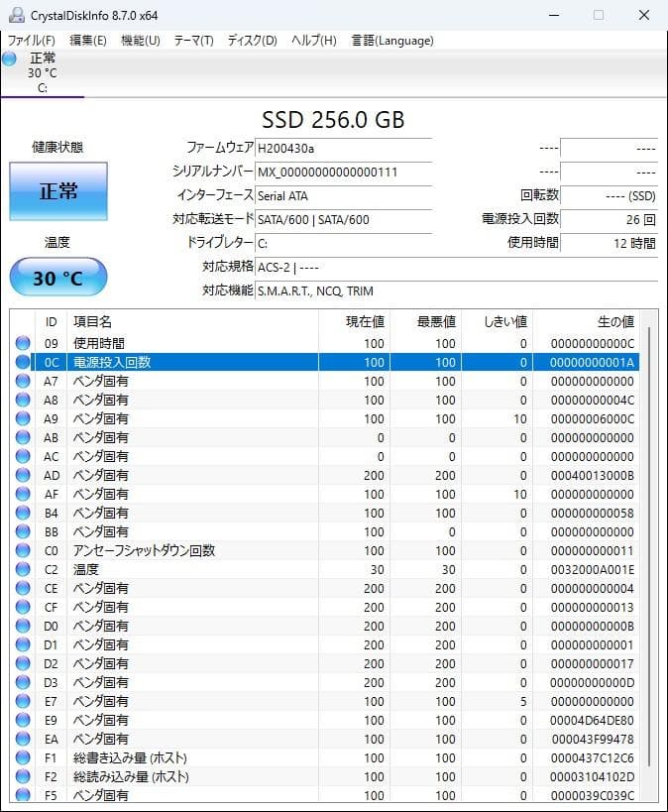Click the status orb for row CF

click(23, 607)
